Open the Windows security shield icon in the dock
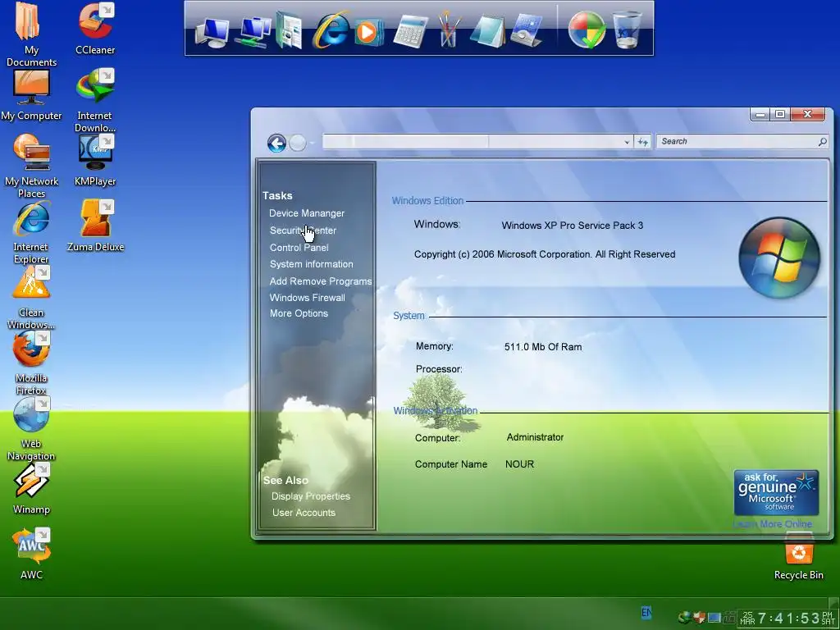 pyautogui.click(x=587, y=30)
